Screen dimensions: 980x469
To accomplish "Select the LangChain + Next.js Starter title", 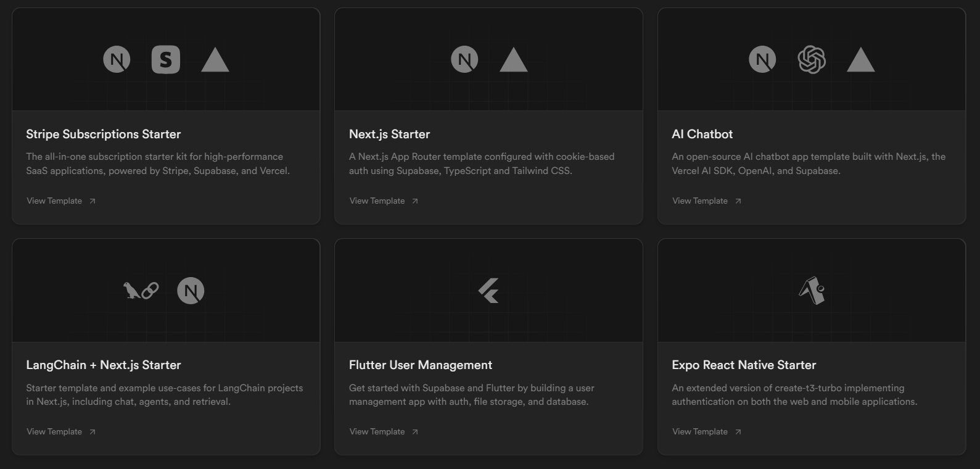I will coord(104,365).
